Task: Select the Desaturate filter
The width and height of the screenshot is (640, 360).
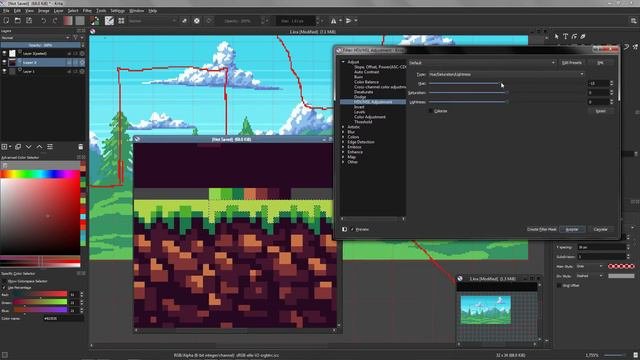Action: [x=363, y=92]
